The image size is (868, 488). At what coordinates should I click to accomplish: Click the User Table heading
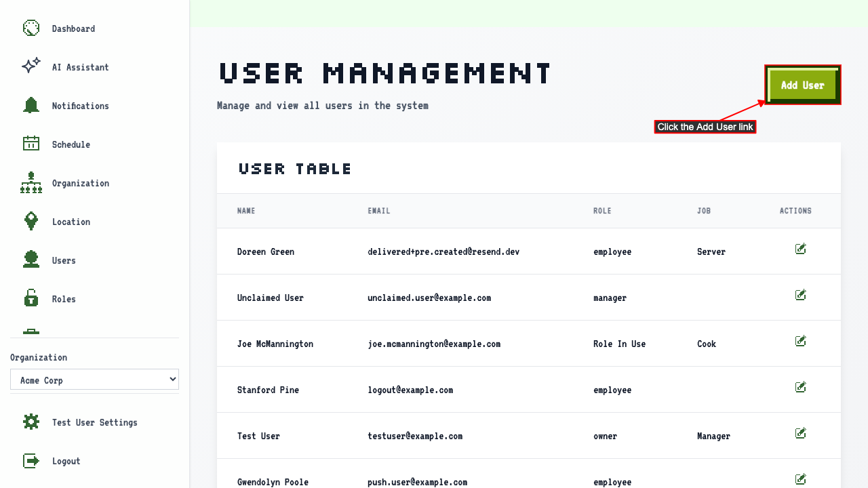click(295, 169)
